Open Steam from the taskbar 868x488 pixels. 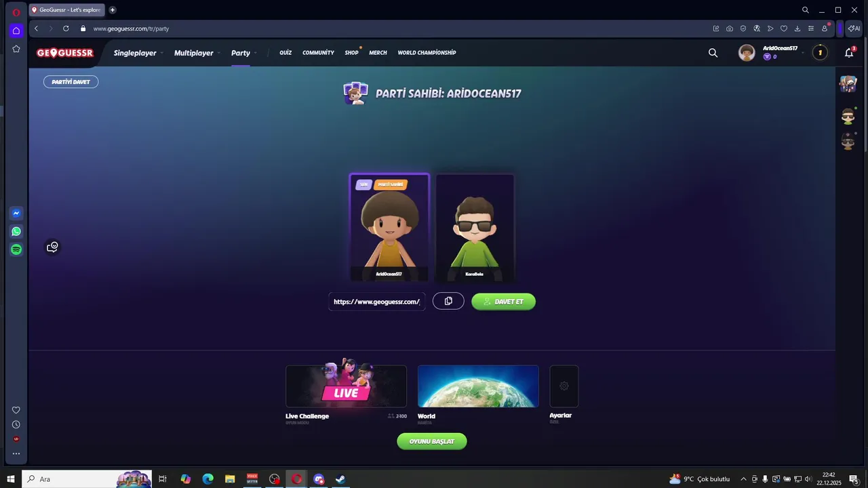(x=341, y=479)
